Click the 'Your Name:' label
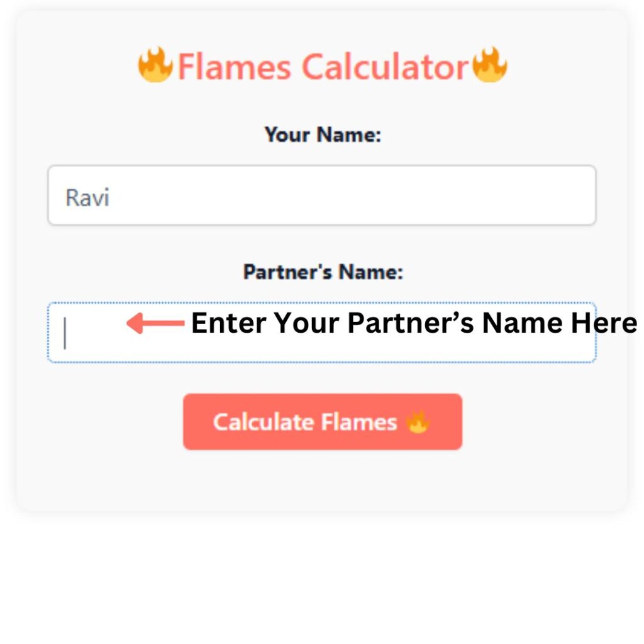The width and height of the screenshot is (644, 644). (x=322, y=135)
